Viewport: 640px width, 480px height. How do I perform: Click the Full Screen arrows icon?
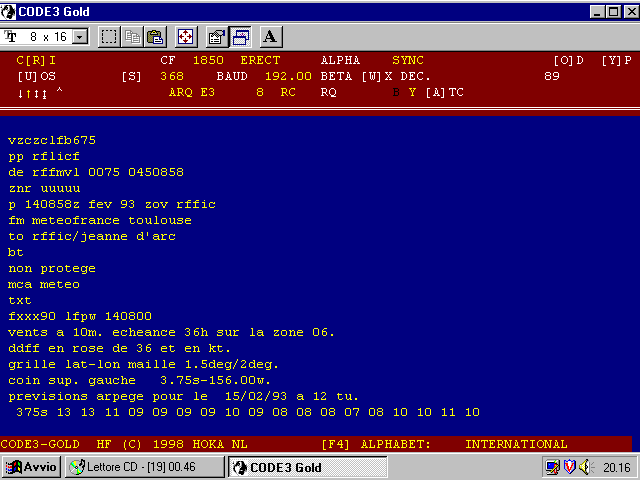coord(185,37)
